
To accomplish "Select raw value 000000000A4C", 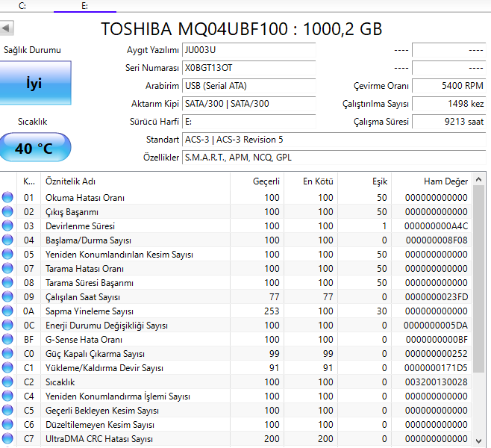I will point(437,226).
